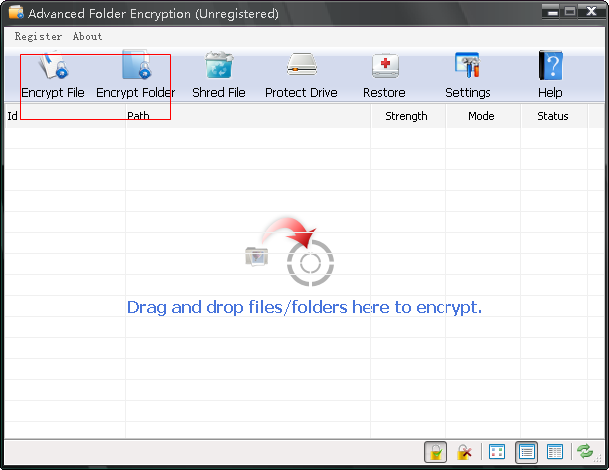Open the Register menu
The width and height of the screenshot is (609, 470).
[38, 37]
